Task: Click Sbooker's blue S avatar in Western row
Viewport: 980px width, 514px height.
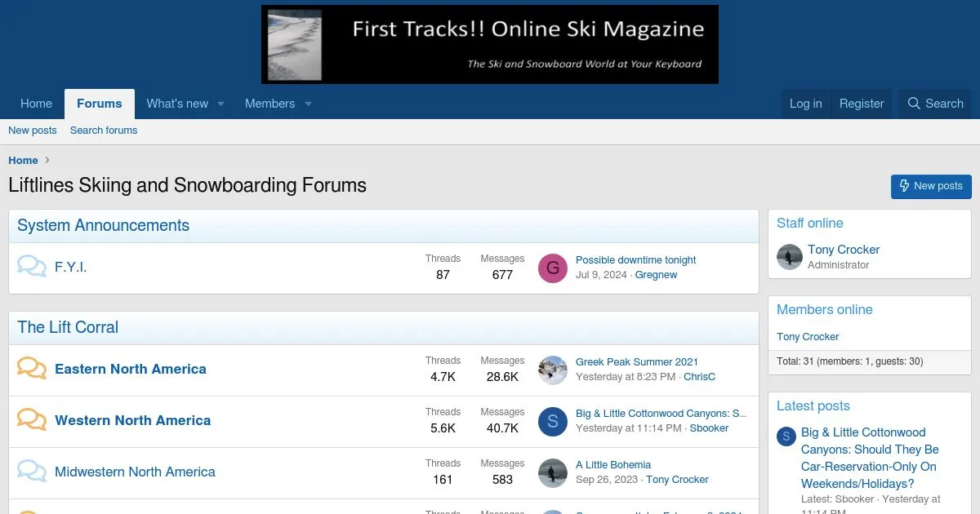Action: click(x=553, y=421)
